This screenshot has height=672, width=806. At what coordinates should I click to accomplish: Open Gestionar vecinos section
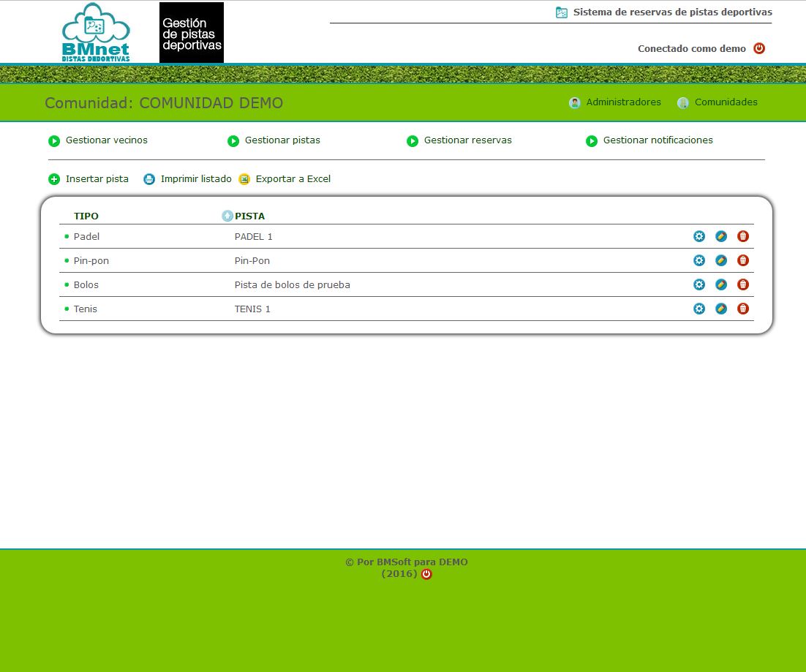point(106,140)
